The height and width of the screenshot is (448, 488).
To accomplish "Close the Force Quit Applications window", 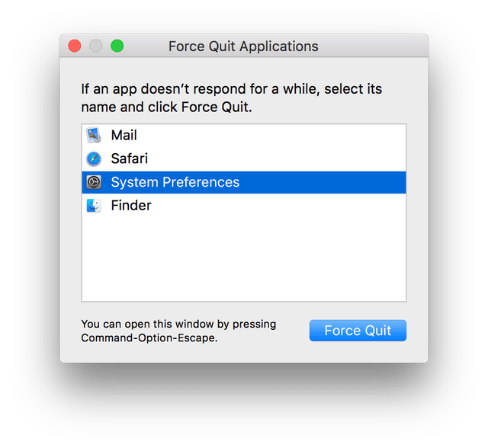I will click(x=75, y=46).
